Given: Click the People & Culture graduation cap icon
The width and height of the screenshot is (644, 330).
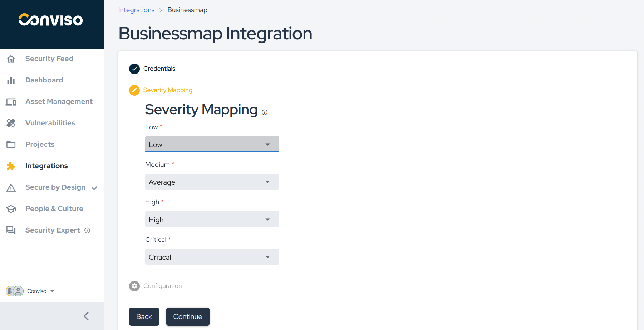Looking at the screenshot, I should pyautogui.click(x=11, y=209).
